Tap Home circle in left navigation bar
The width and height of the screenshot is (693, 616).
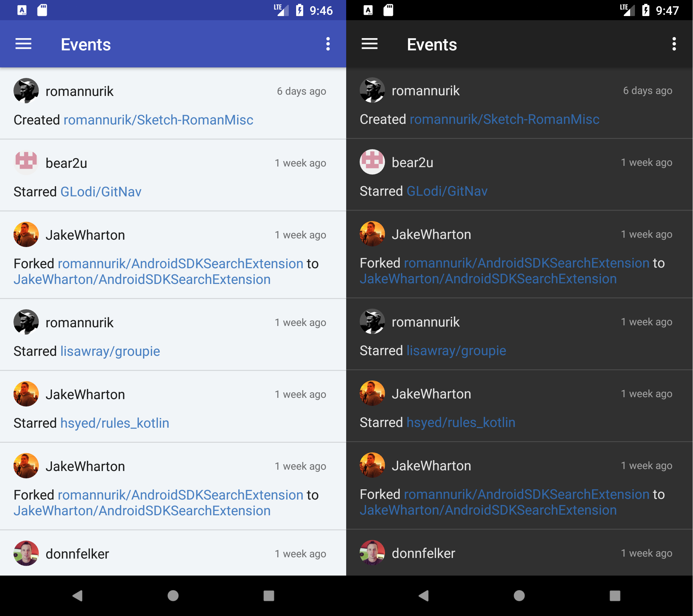[173, 595]
